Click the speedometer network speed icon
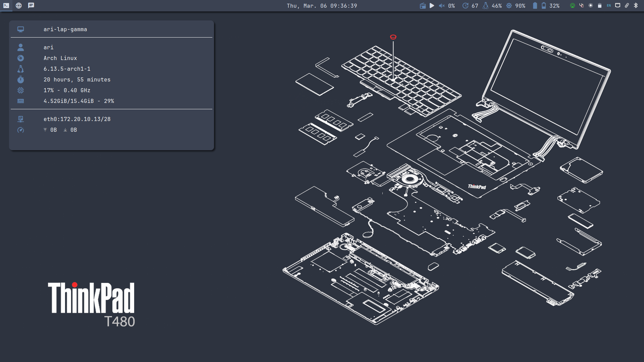The width and height of the screenshot is (644, 362). [x=20, y=130]
